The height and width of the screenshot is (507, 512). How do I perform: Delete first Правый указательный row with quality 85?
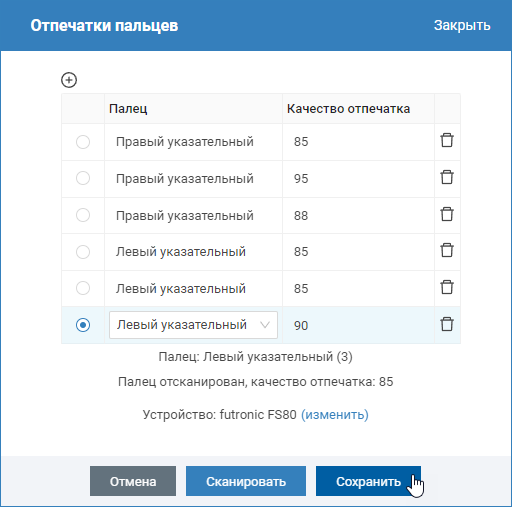[447, 140]
